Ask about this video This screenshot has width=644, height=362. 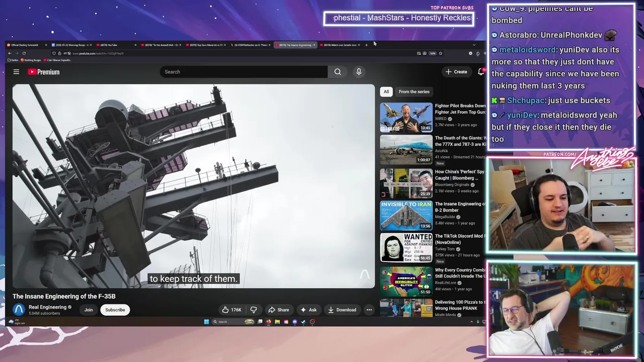click(x=308, y=310)
